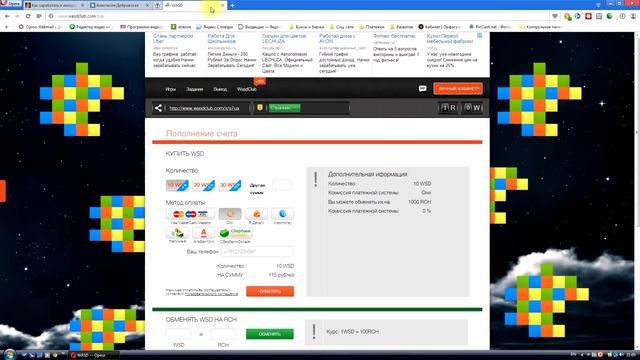Bookmark page with the heart icon
Screen dimensions: 640x360
point(555,16)
